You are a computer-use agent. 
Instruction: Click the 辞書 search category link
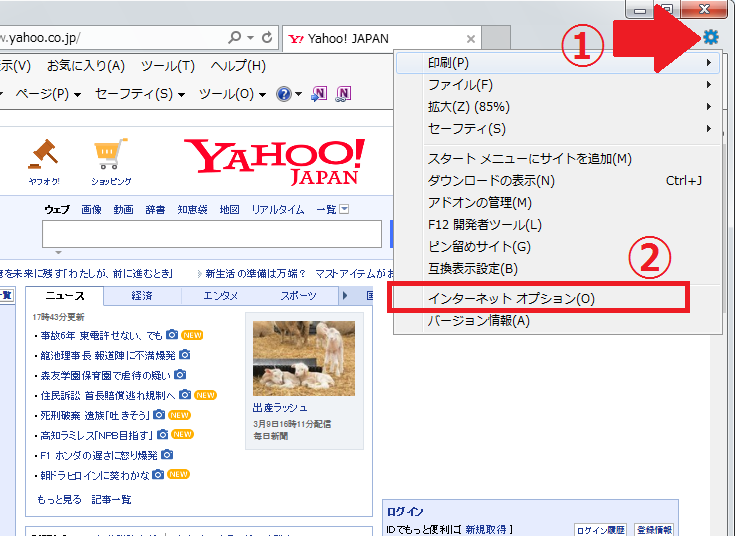[x=155, y=210]
